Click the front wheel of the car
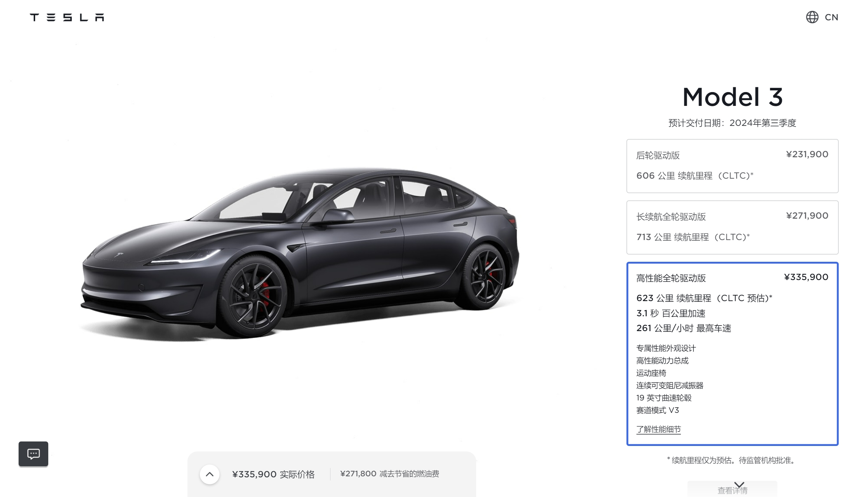The height and width of the screenshot is (497, 868). (x=253, y=297)
